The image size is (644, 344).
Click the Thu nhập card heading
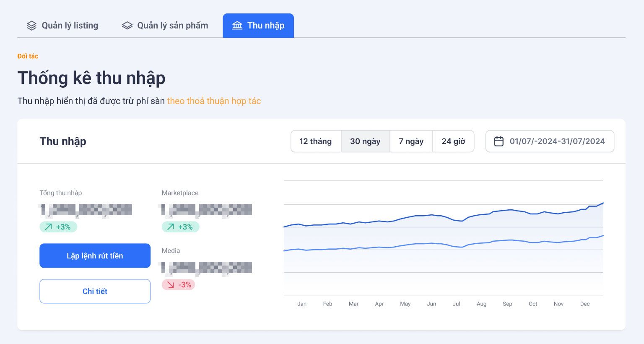(63, 141)
